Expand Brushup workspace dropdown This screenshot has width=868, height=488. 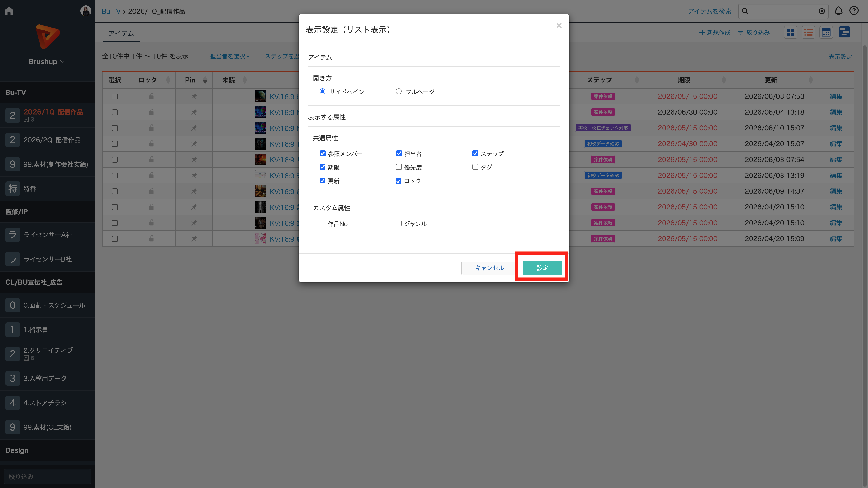[47, 62]
